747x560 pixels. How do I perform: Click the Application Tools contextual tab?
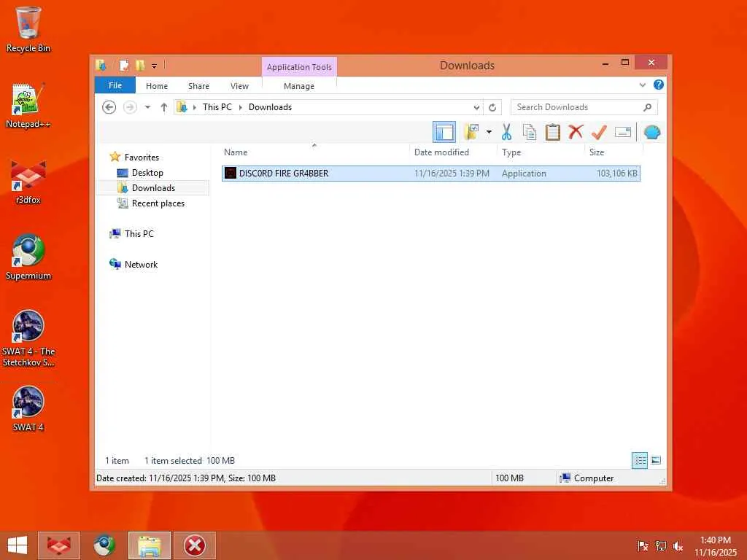pos(299,66)
